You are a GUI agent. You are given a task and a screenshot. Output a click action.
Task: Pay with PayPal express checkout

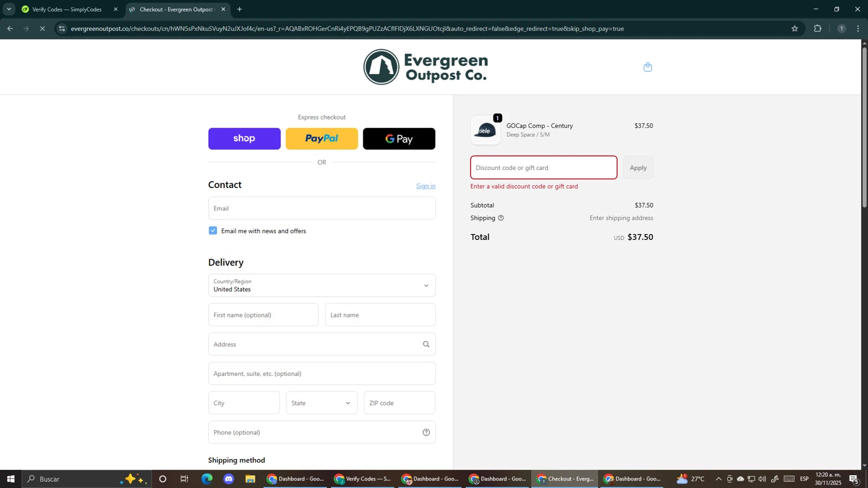coord(322,139)
